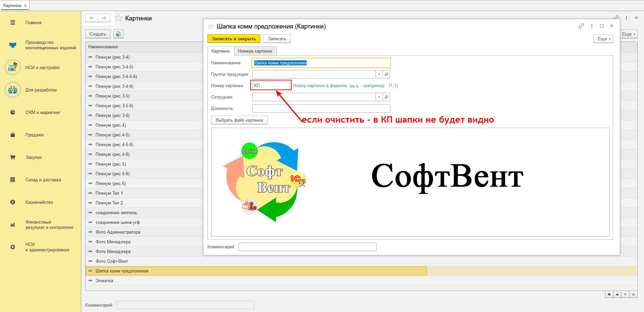Click the Номер картинки input field

point(270,85)
